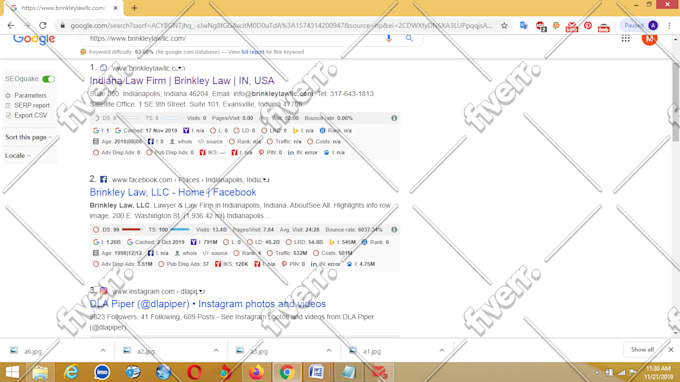The image size is (680, 382).
Task: Select Export CSV
Action: point(30,115)
